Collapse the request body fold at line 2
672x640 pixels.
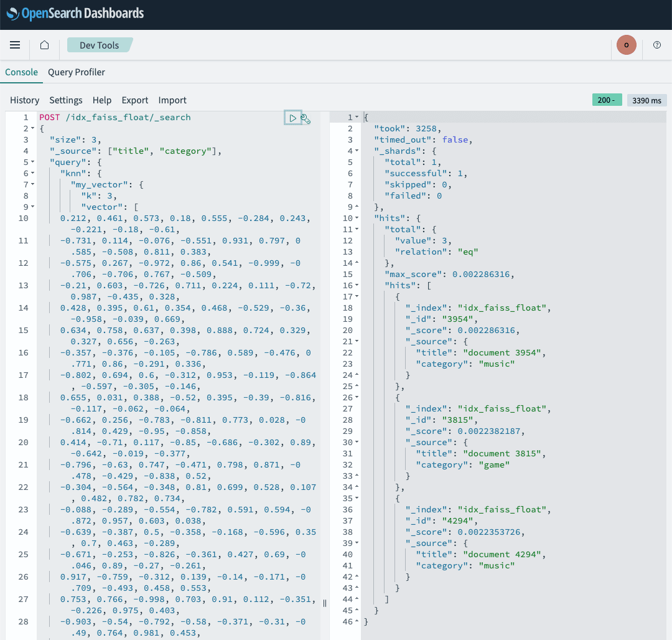tap(33, 129)
